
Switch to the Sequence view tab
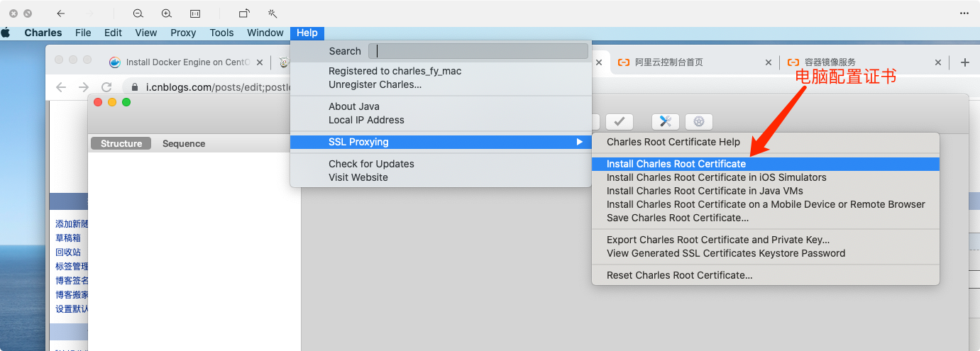tap(184, 143)
